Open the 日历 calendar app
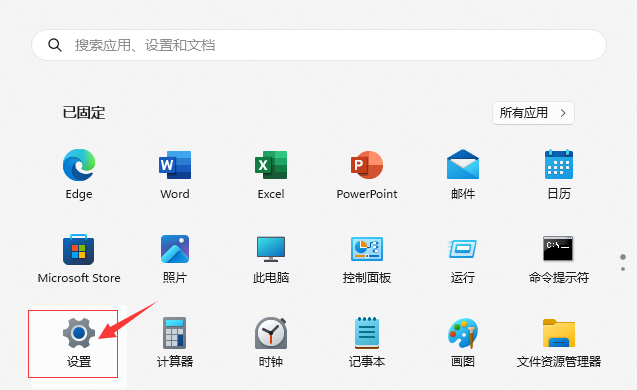Image resolution: width=637 pixels, height=390 pixels. 559,175
